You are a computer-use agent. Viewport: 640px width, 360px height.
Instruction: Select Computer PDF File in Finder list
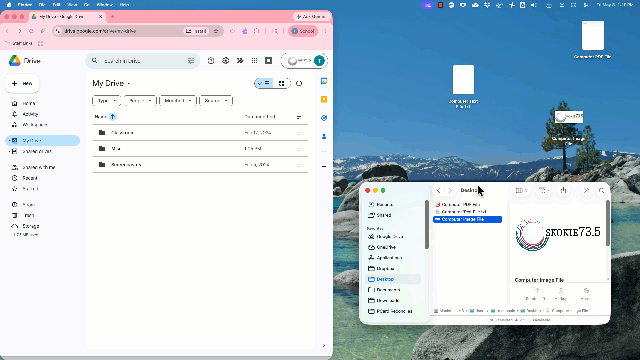(467, 204)
